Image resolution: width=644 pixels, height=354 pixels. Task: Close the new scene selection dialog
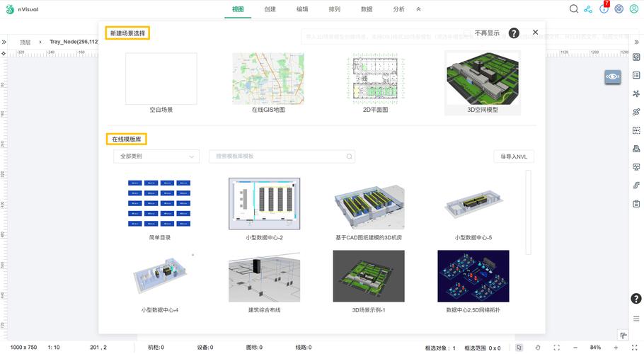pyautogui.click(x=535, y=32)
